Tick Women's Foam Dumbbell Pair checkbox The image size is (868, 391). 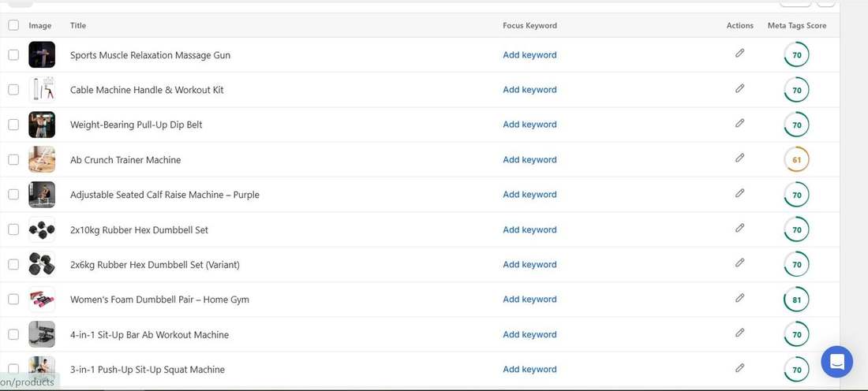(13, 300)
